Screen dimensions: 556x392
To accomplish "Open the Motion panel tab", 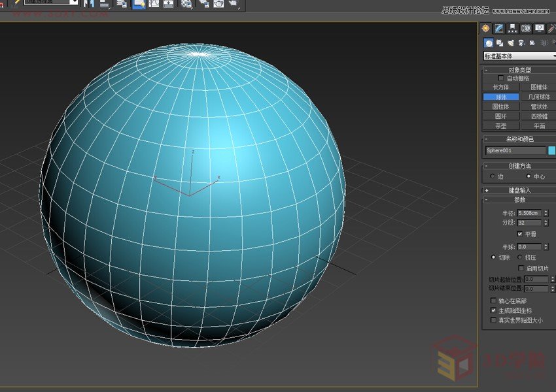I will pyautogui.click(x=525, y=28).
